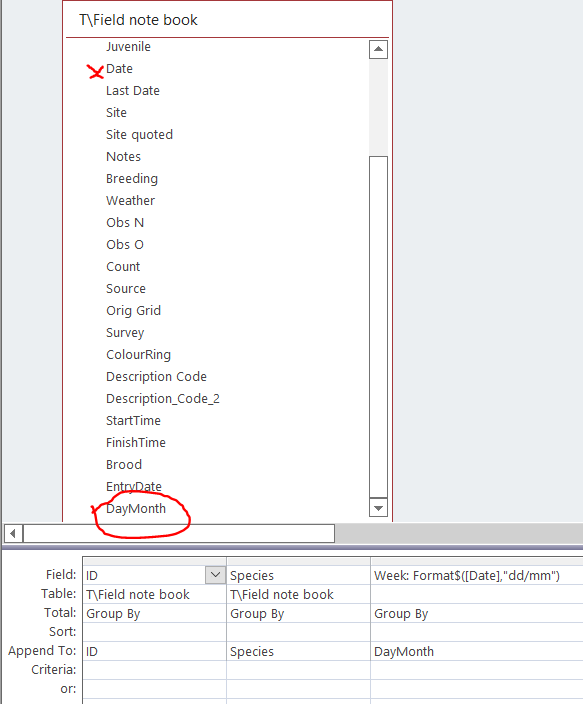The width and height of the screenshot is (583, 704).
Task: Open the ID field dropdown arrow
Action: click(215, 575)
